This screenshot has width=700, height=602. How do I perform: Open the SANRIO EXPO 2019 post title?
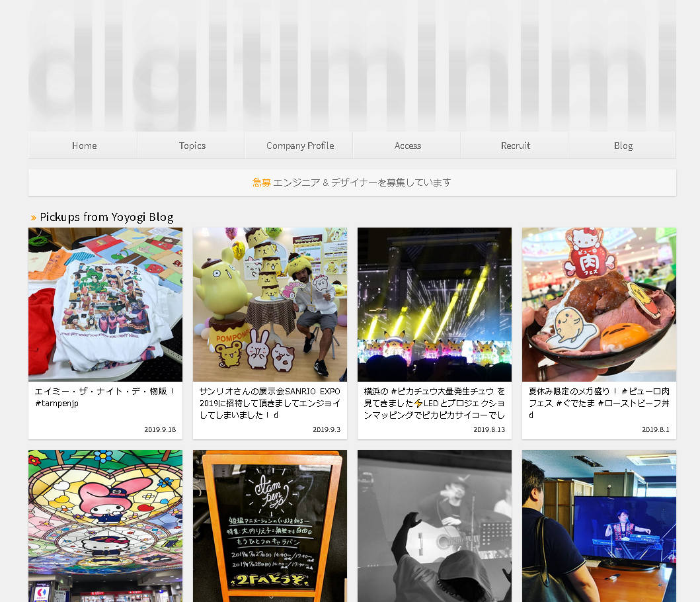pos(270,403)
